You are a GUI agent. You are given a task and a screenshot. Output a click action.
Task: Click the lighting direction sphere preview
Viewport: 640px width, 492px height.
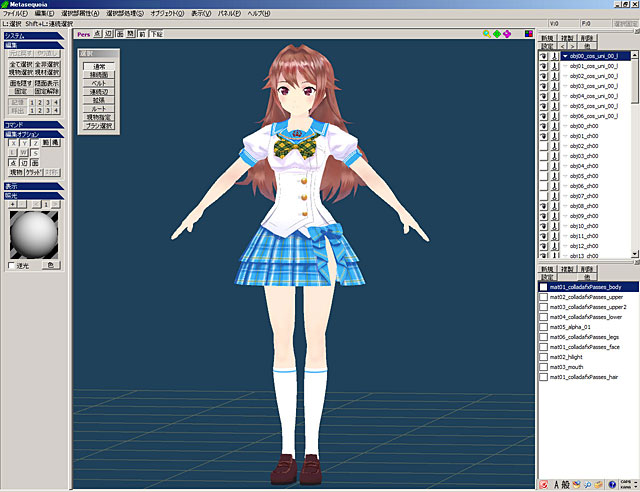tap(34, 235)
